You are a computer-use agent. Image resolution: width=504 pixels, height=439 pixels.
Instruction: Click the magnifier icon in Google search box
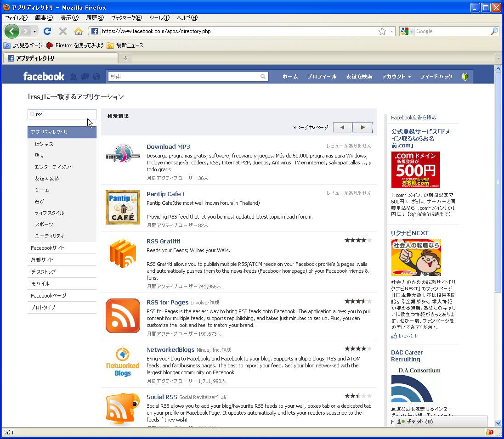point(494,31)
